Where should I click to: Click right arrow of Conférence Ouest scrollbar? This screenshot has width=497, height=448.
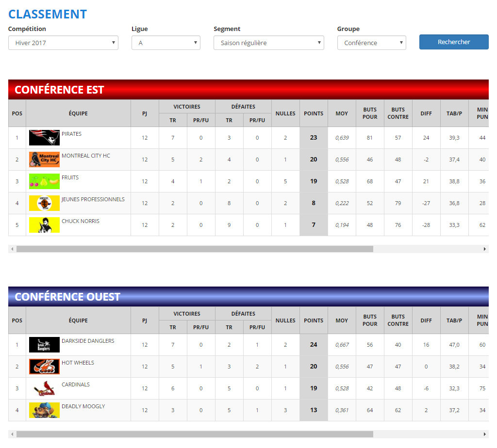tap(484, 434)
